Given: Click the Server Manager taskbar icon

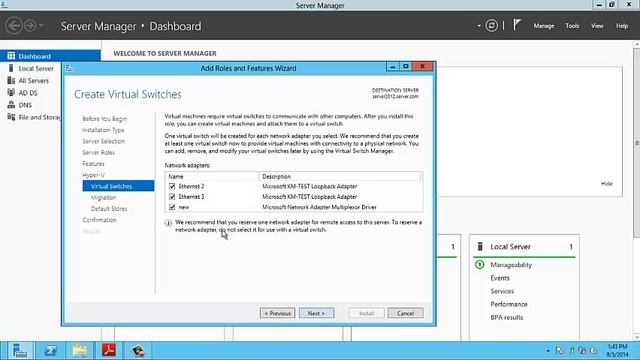Looking at the screenshot, I should (x=19, y=351).
